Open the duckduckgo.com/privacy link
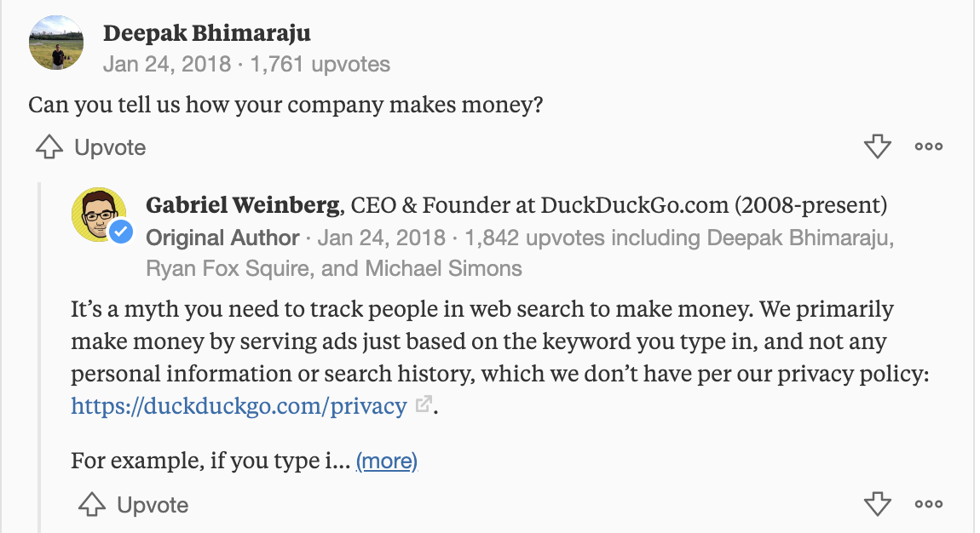 (239, 406)
